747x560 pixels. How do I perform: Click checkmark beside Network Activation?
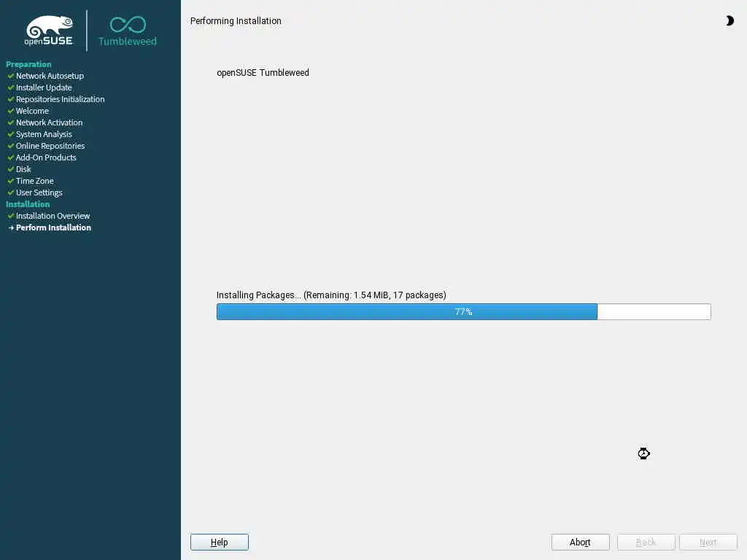click(x=10, y=122)
